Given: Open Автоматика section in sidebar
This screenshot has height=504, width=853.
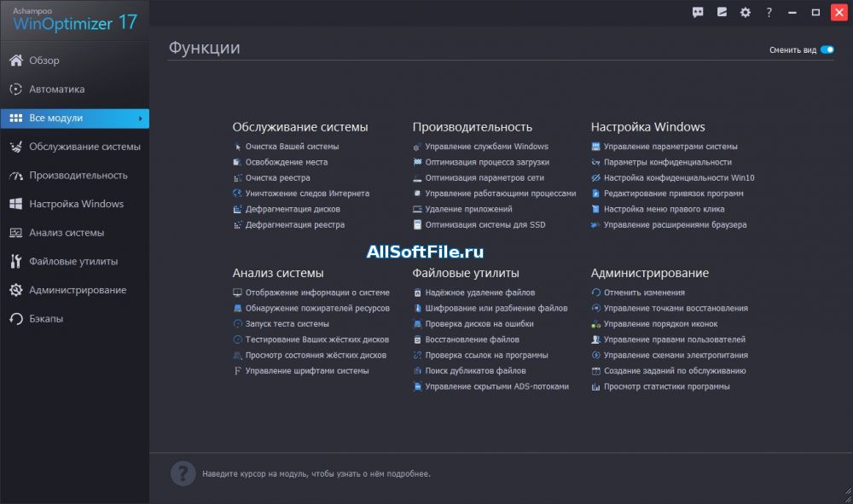Looking at the screenshot, I should click(75, 90).
